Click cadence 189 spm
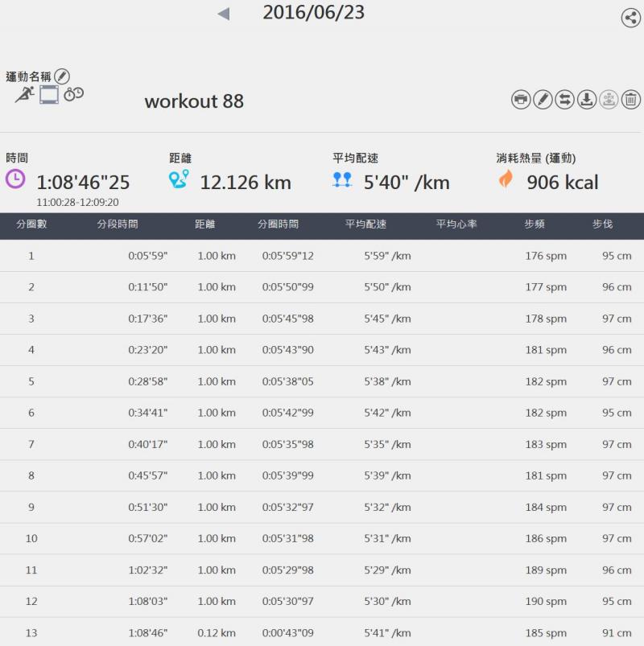The height and width of the screenshot is (646, 644). (546, 570)
